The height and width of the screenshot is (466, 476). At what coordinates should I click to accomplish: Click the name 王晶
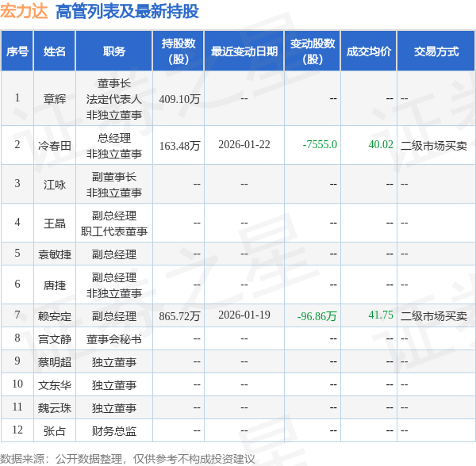click(54, 223)
